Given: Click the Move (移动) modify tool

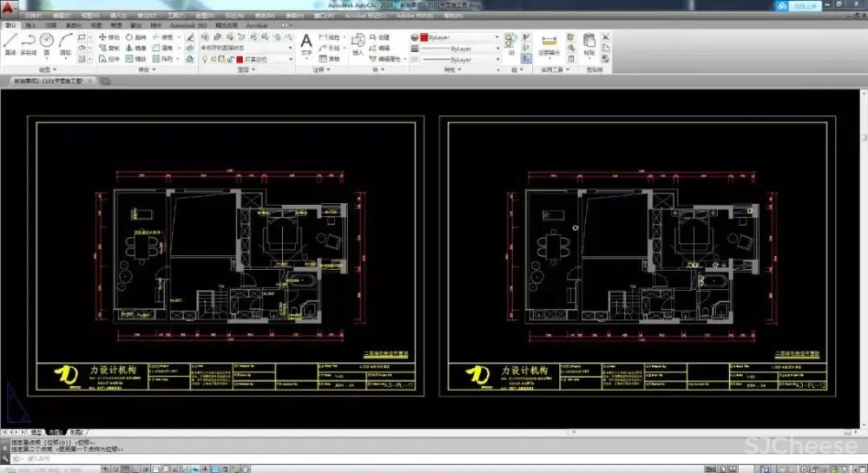Looking at the screenshot, I should [109, 38].
